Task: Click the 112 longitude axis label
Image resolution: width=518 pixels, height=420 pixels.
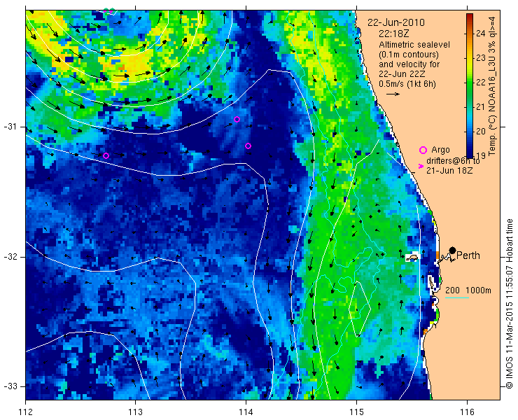Action: point(26,412)
